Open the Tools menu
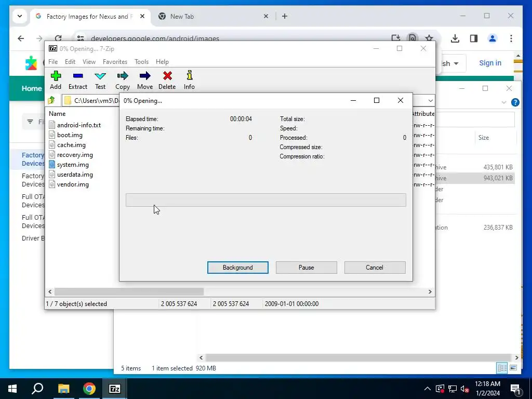Image resolution: width=532 pixels, height=399 pixels. pos(141,62)
